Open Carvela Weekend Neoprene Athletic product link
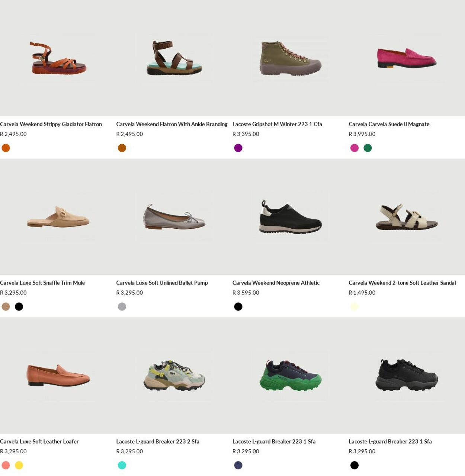Screen dimensions: 465x476 (276, 283)
